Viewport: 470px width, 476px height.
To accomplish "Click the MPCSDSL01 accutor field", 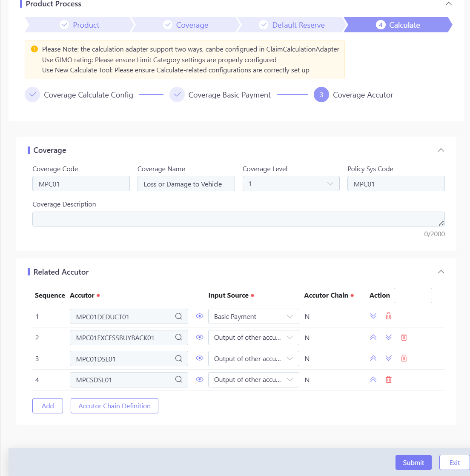I will [129, 380].
